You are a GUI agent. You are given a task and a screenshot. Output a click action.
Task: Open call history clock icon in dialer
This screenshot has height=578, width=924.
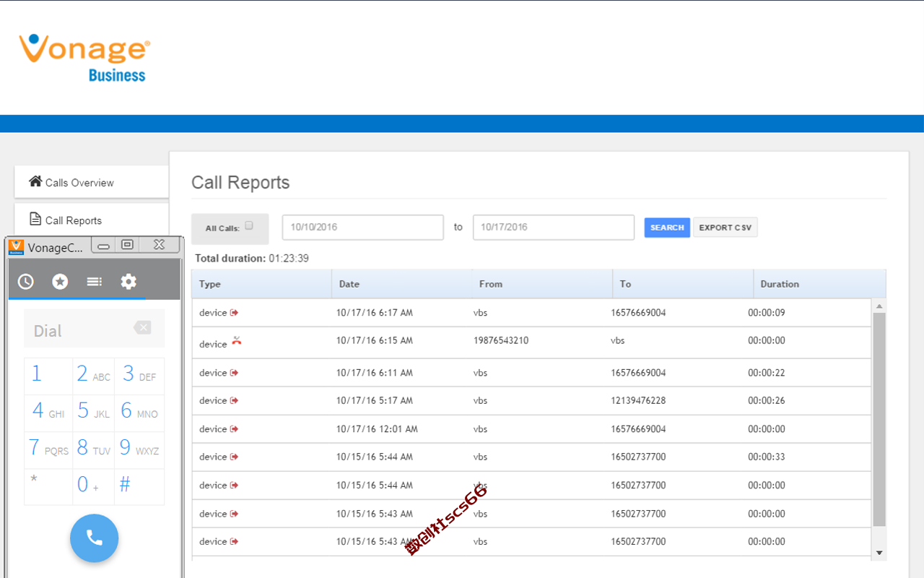26,282
